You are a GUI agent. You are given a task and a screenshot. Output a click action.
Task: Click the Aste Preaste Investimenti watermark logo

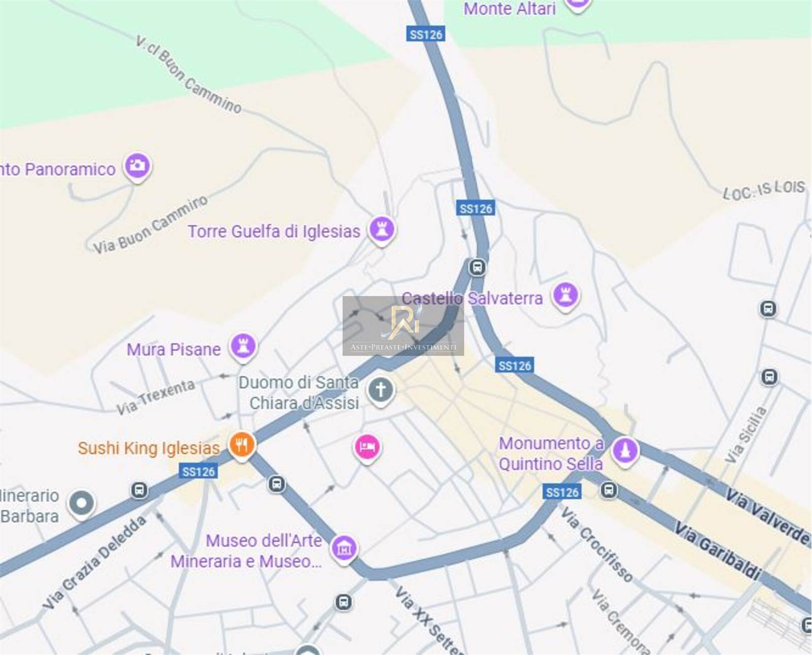click(x=403, y=325)
